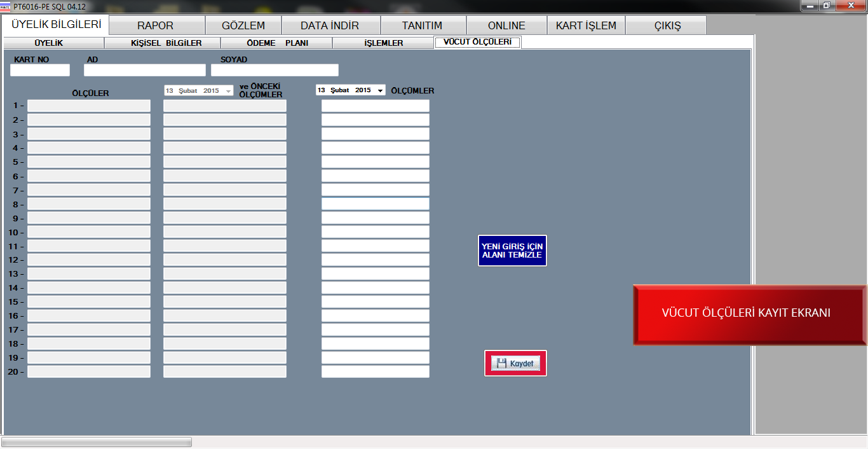The width and height of the screenshot is (868, 449).
Task: Open the ONLINE tab
Action: [506, 25]
